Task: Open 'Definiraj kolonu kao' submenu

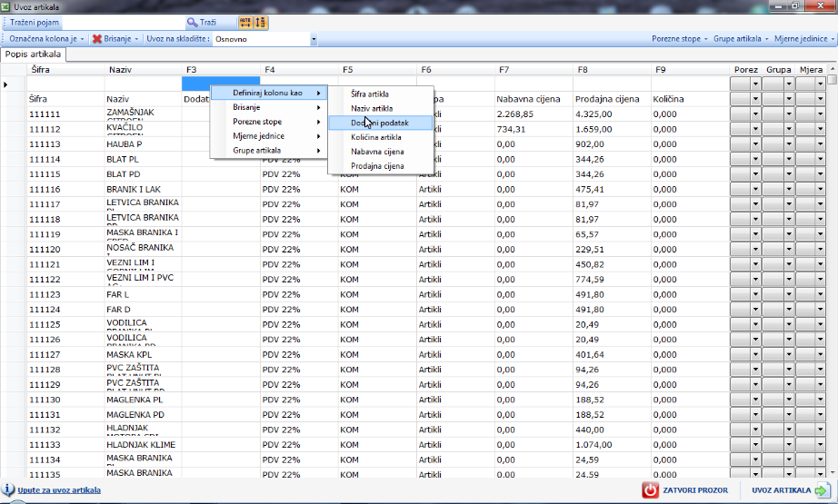Action: 269,93
